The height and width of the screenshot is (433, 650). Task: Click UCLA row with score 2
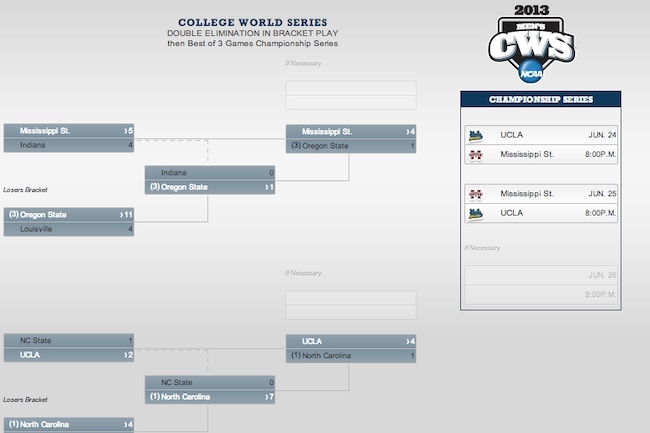tap(69, 355)
